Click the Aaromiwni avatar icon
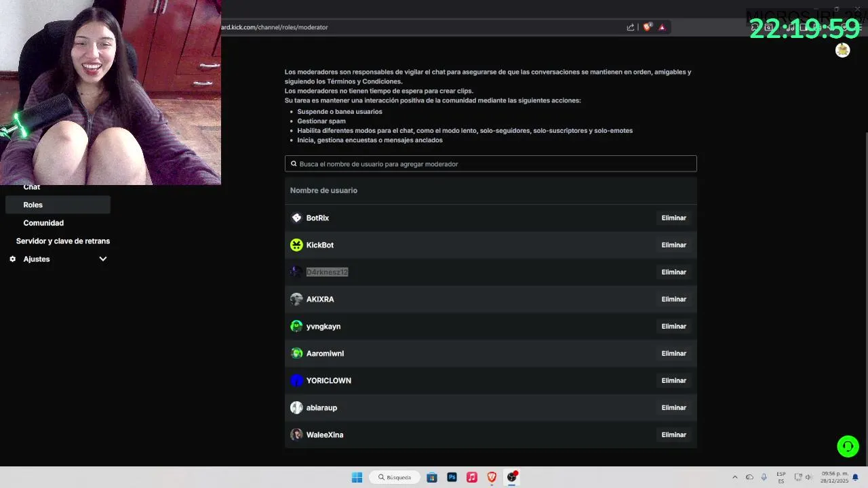Screen dimensions: 868x488 tap(296, 353)
